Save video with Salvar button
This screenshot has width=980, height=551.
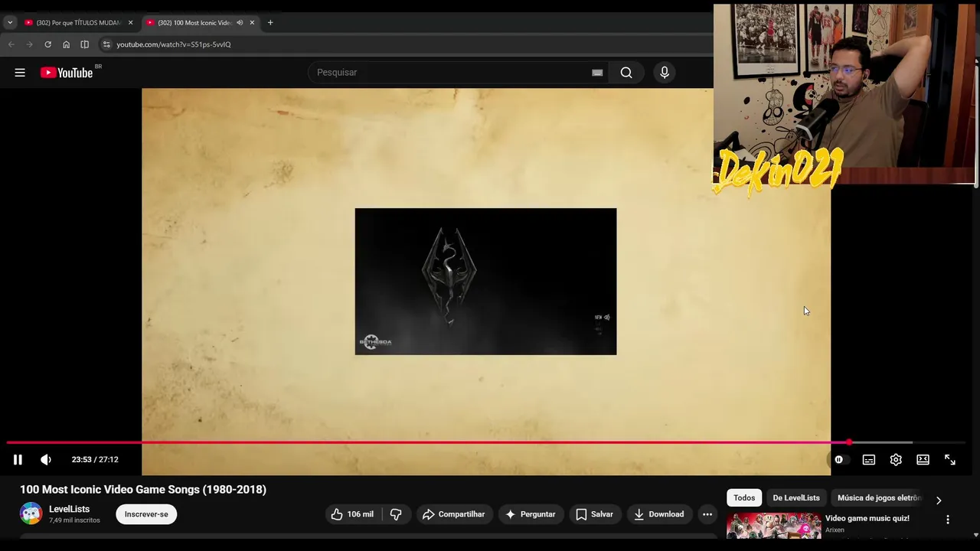[x=594, y=514]
